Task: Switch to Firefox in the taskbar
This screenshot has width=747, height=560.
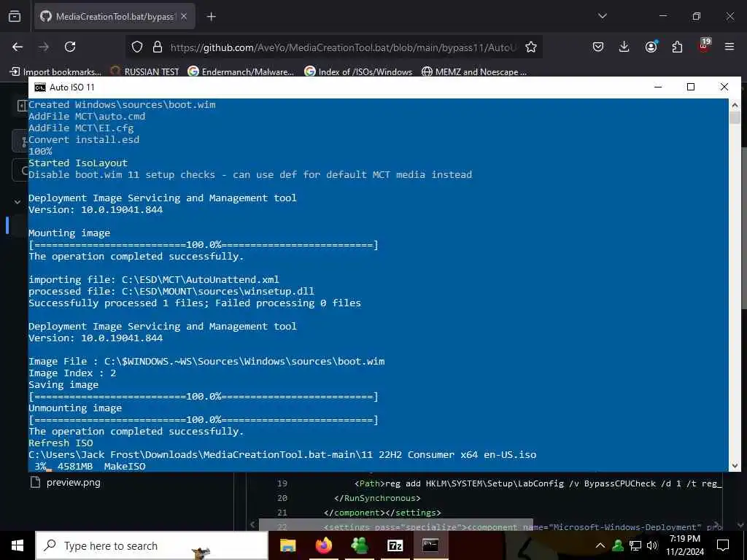Action: point(323,545)
